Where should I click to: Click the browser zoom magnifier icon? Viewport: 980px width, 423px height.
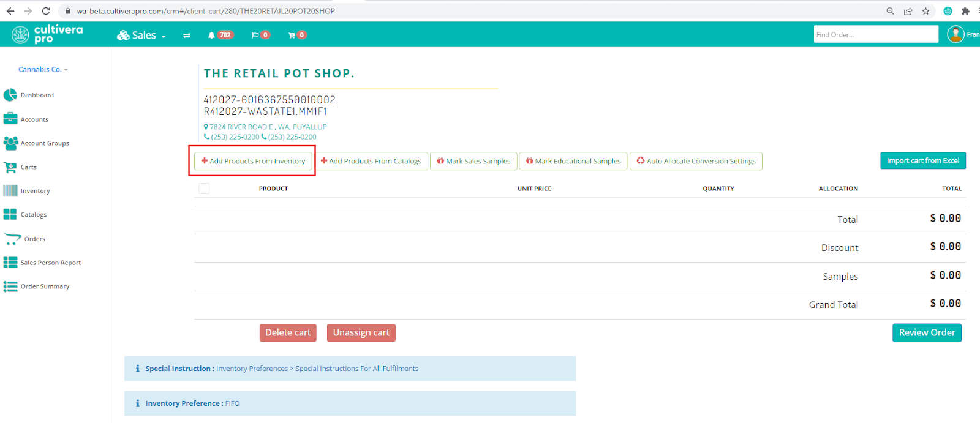[890, 11]
